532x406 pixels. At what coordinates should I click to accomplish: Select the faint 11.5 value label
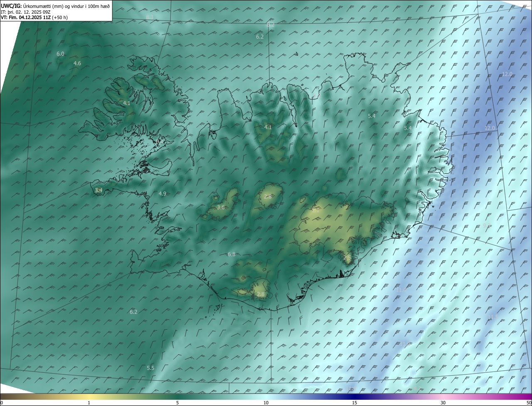click(493, 317)
